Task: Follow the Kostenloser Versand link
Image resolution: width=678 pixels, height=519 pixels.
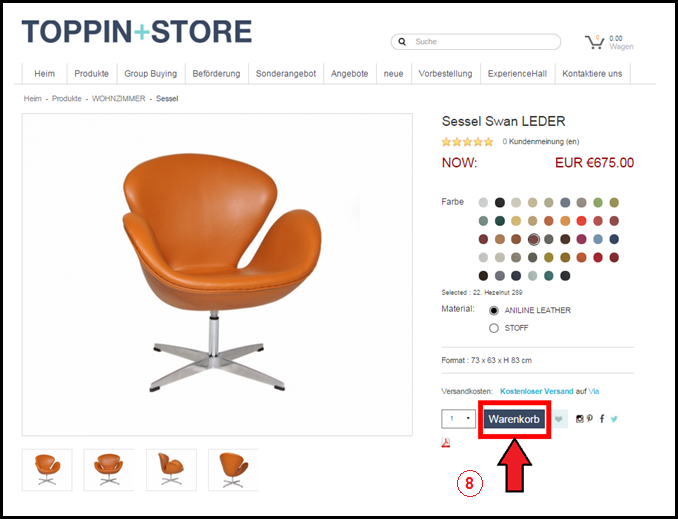Action: pyautogui.click(x=537, y=391)
